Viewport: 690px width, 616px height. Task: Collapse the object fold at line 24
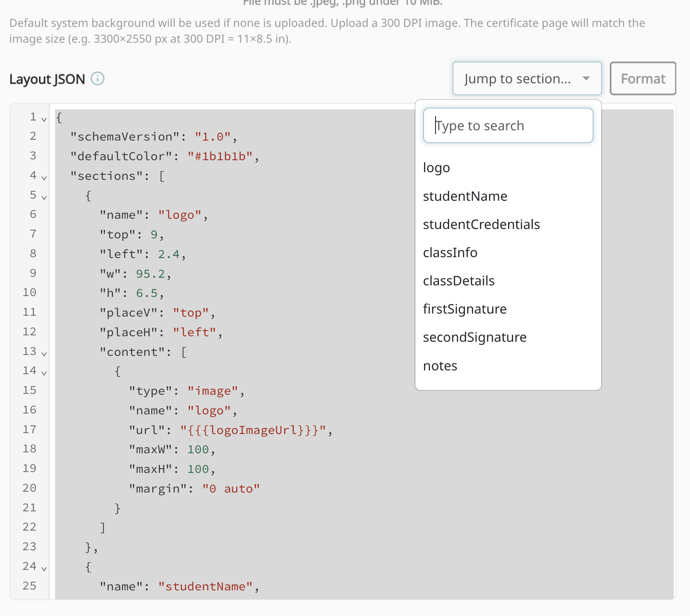click(44, 569)
